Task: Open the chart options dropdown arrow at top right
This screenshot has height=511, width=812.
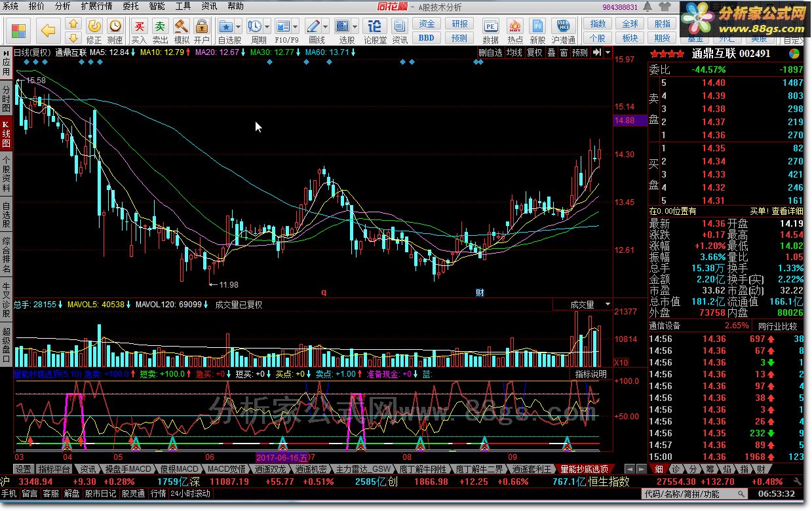Action: 608,52
